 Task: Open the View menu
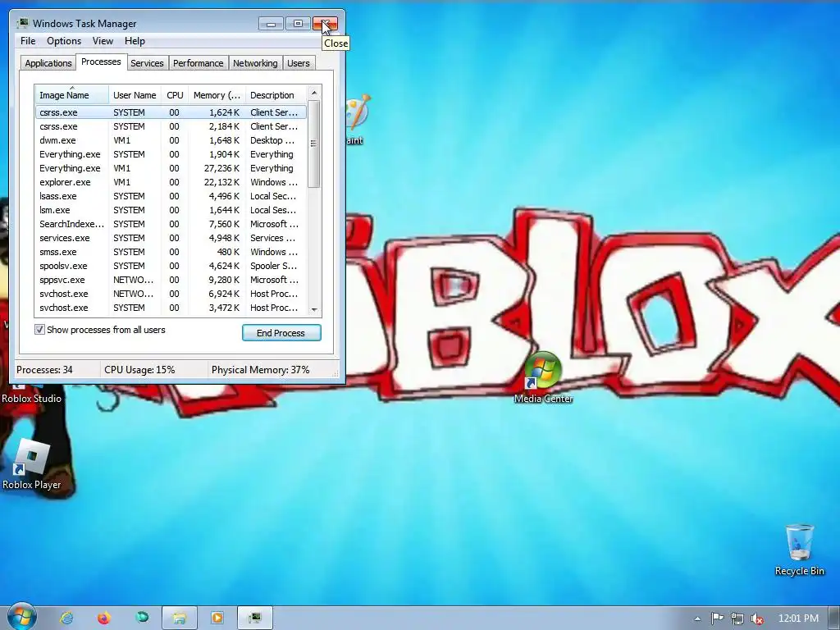(x=103, y=41)
